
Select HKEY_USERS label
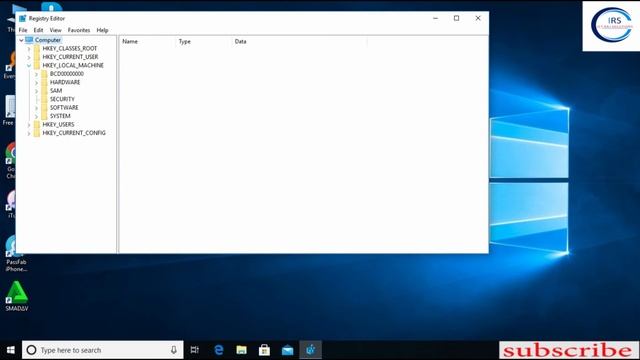point(58,124)
